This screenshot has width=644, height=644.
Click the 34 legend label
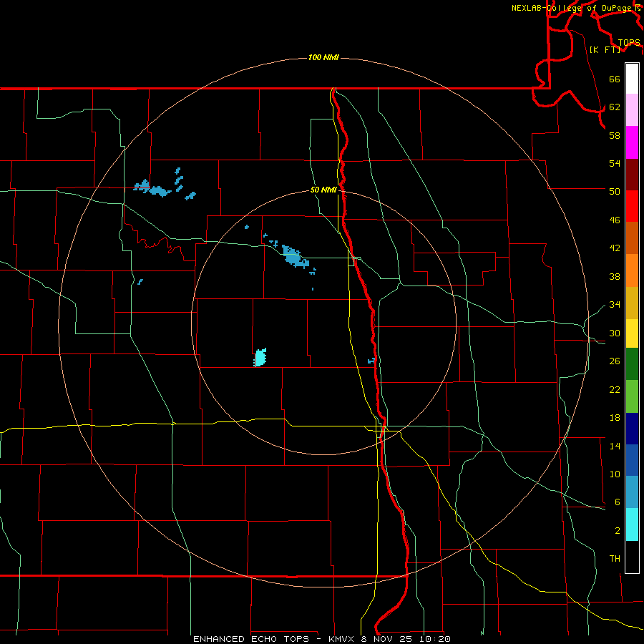point(615,305)
